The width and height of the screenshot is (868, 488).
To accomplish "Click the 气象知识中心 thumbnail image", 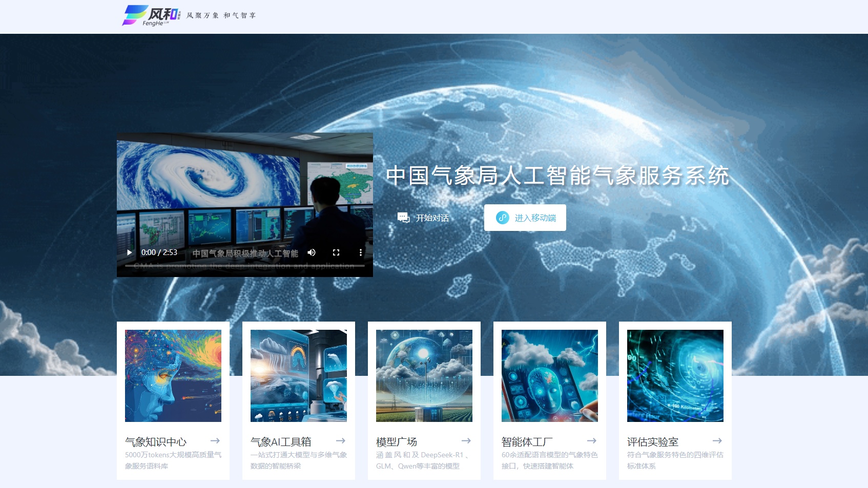I will coord(173,375).
